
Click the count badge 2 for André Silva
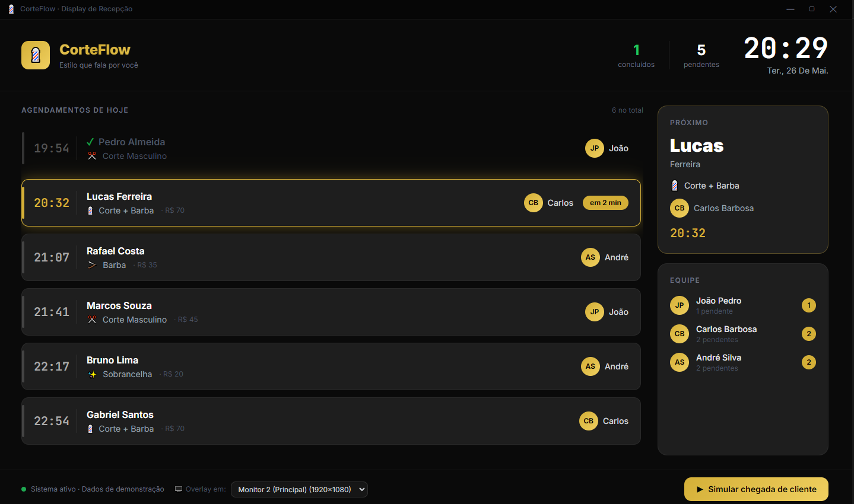[809, 362]
